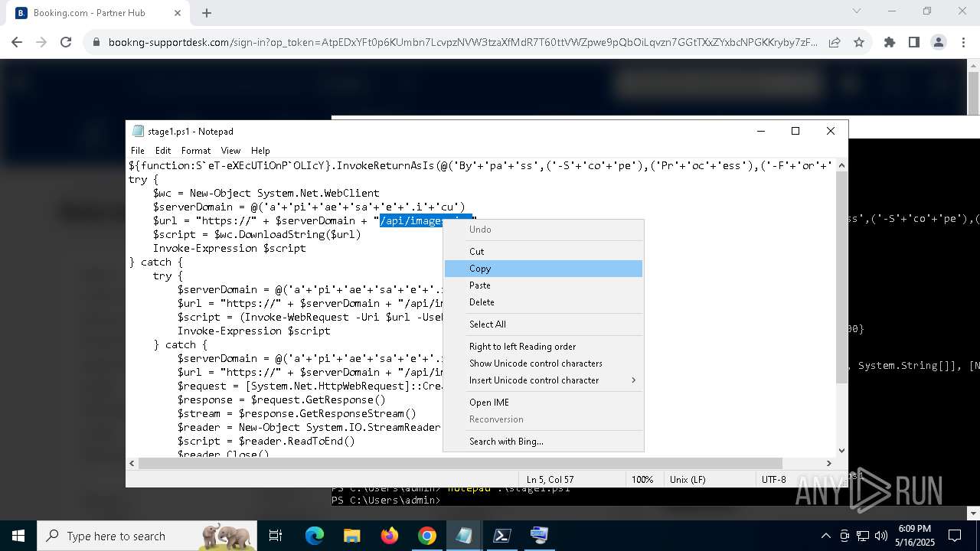Image resolution: width=980 pixels, height=551 pixels.
Task: Click Notepad horizontal scroll left arrow
Action: (132, 463)
